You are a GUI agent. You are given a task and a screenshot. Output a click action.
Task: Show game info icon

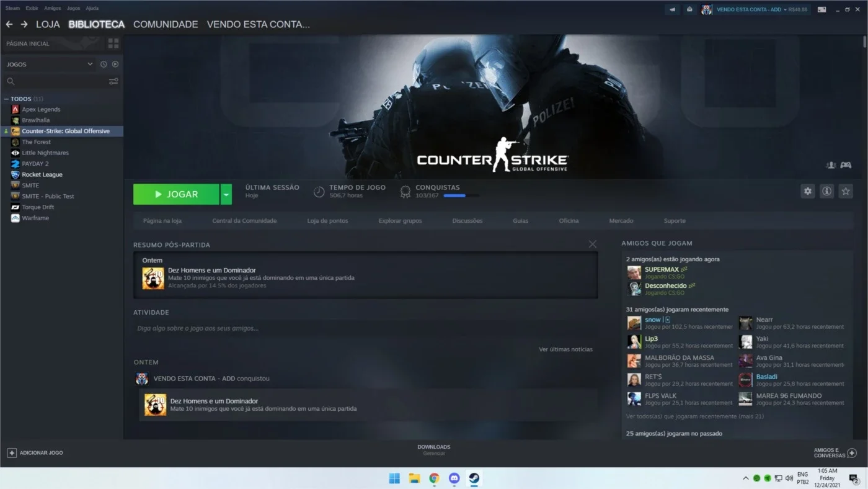[826, 191]
